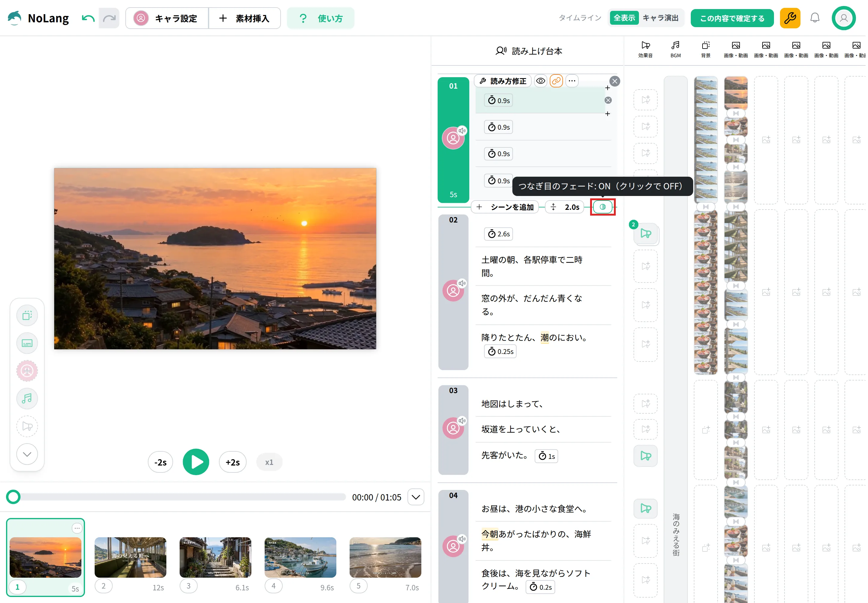Expand the dropdown next to 00:00 / 01:05
The image size is (868, 603).
pos(416,497)
